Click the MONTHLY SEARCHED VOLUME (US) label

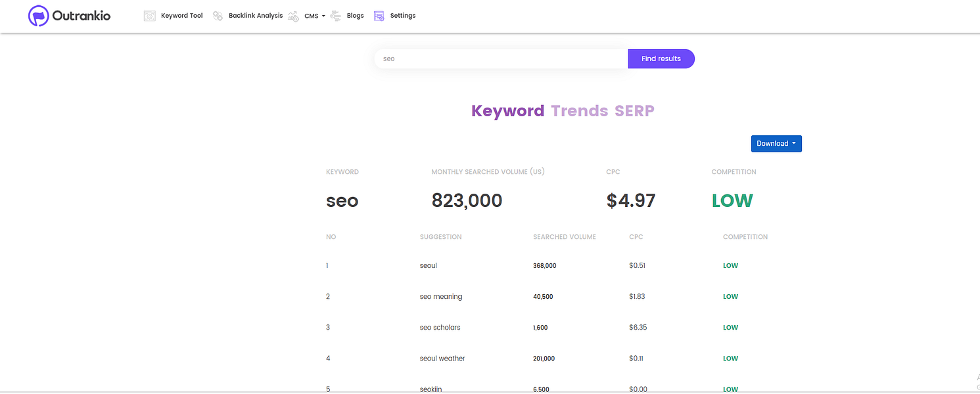[488, 172]
